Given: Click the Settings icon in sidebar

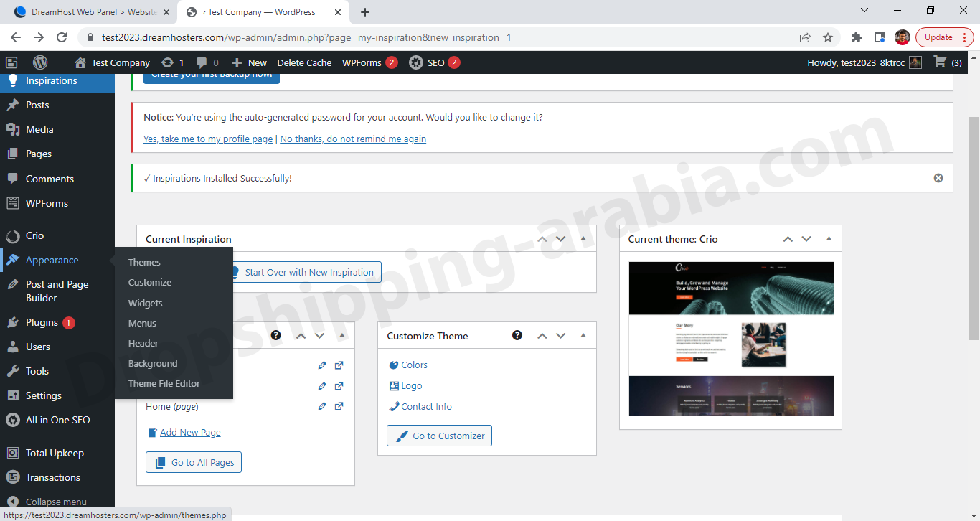Looking at the screenshot, I should tap(12, 395).
